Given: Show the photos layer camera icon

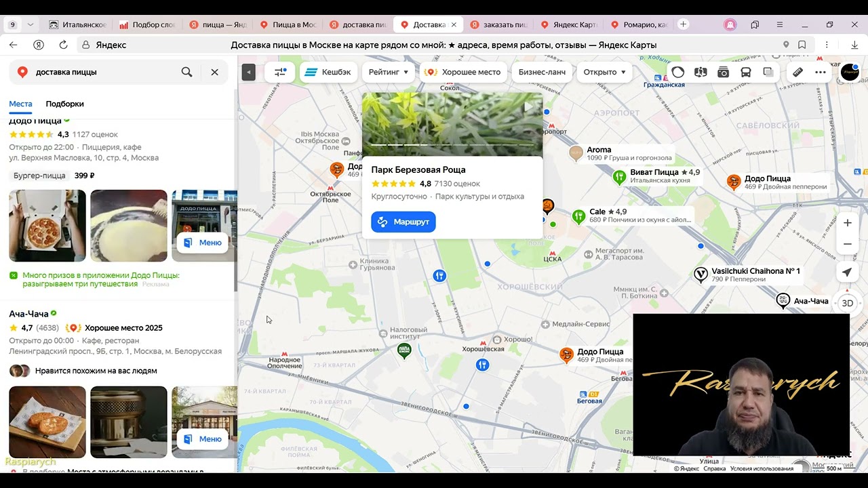Looking at the screenshot, I should [x=723, y=72].
